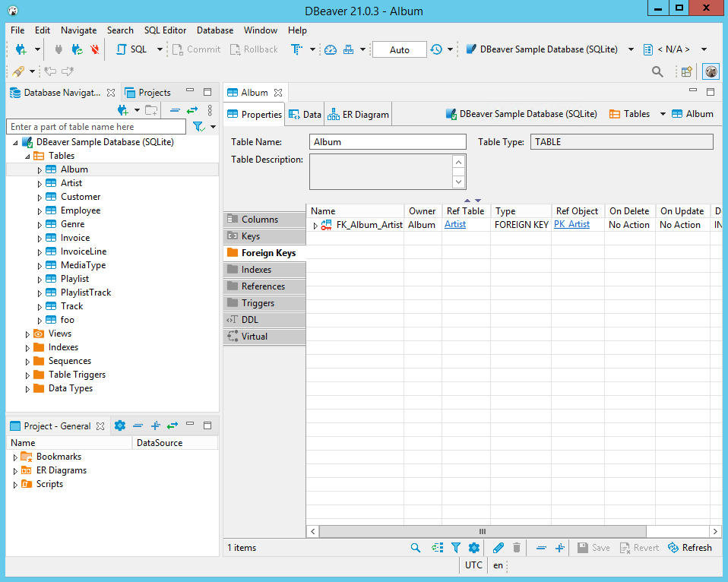Toggle link with editor in Project panel
This screenshot has height=582, width=728.
(173, 425)
